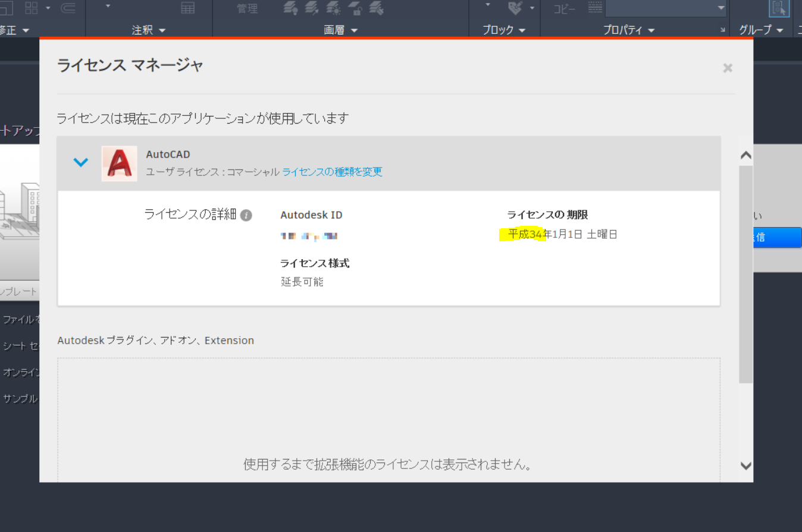
Task: Click the Autodesk プラグイン、アドオン、Extension heading
Action: click(x=156, y=341)
